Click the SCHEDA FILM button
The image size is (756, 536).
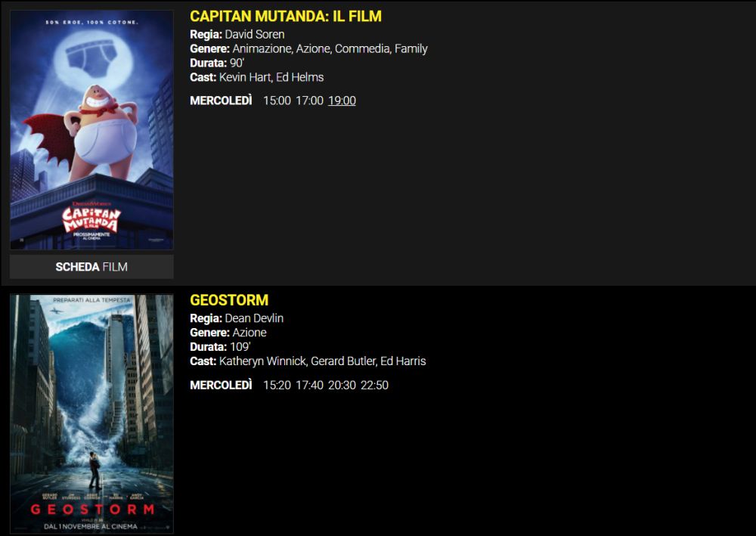tap(91, 267)
